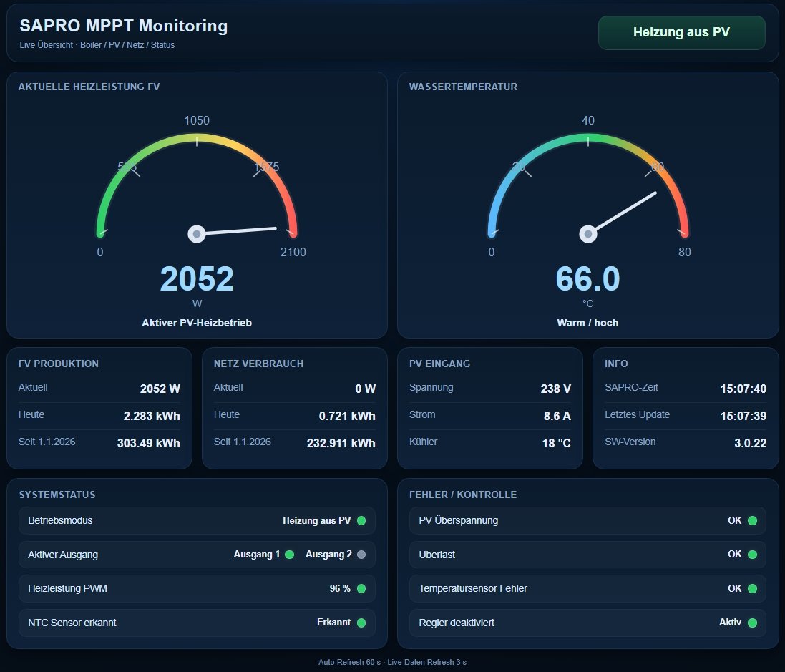Click the FEHLER / KONTROLLE section heading
Screen dimensions: 785x672
click(463, 495)
